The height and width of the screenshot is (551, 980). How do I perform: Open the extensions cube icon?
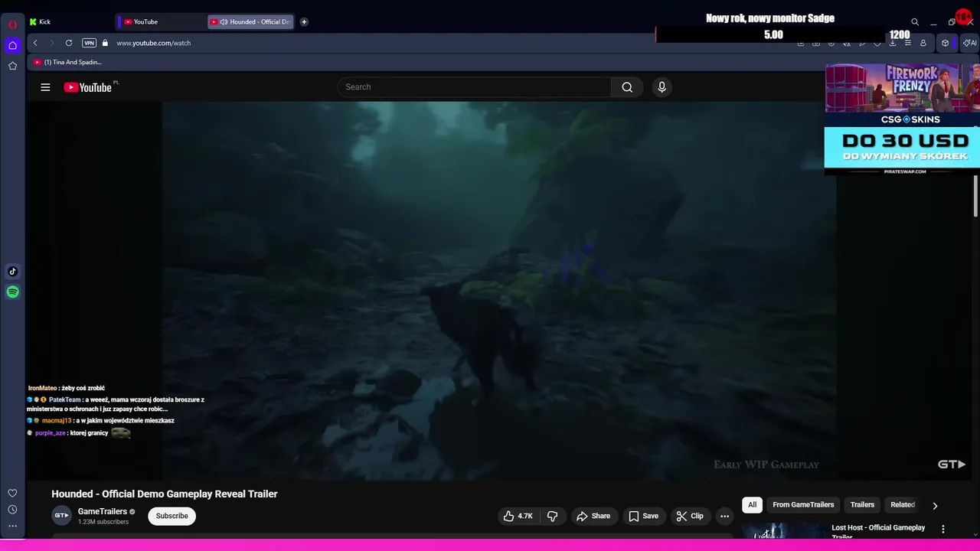click(x=945, y=43)
